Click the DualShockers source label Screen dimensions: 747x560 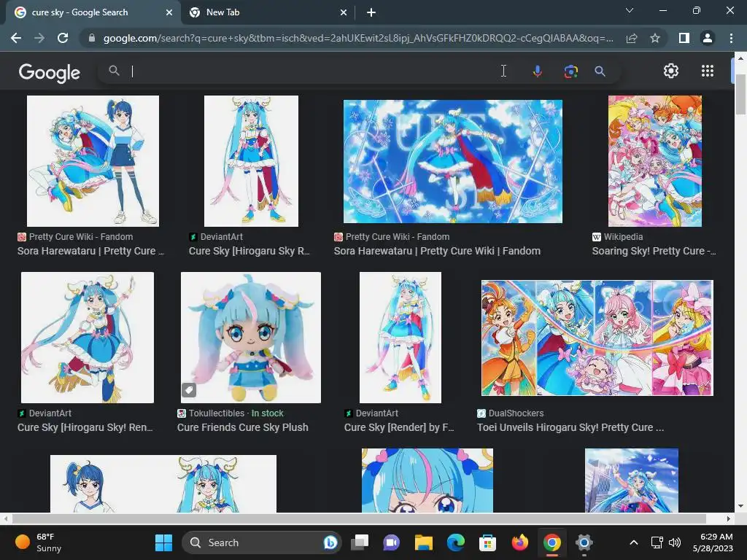(516, 413)
